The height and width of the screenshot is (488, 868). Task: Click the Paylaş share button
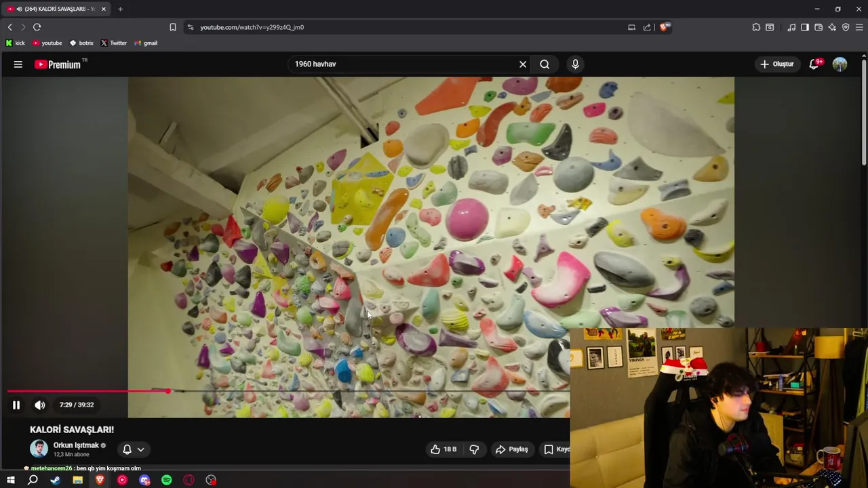pos(511,449)
